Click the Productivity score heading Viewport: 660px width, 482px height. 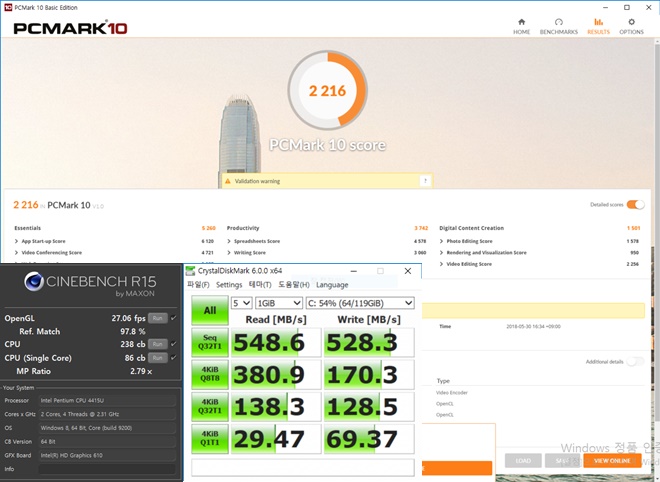[243, 228]
